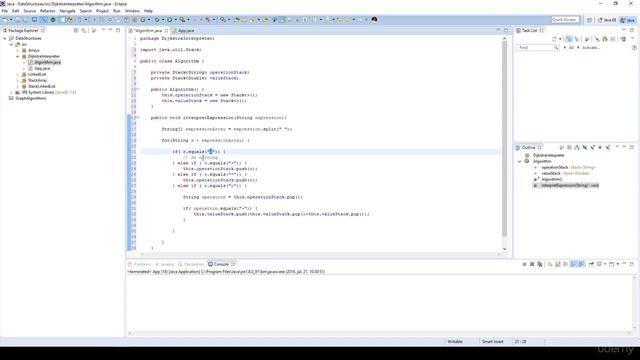Maximize the Package Explorer view
Screen dimensions: 640x360
(118, 30)
